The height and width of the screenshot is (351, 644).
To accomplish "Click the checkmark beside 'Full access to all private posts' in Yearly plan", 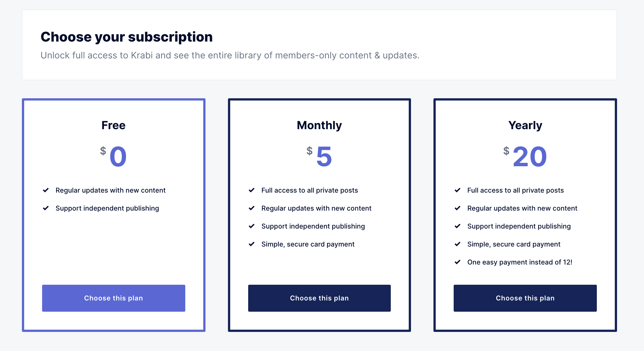I will click(x=458, y=190).
